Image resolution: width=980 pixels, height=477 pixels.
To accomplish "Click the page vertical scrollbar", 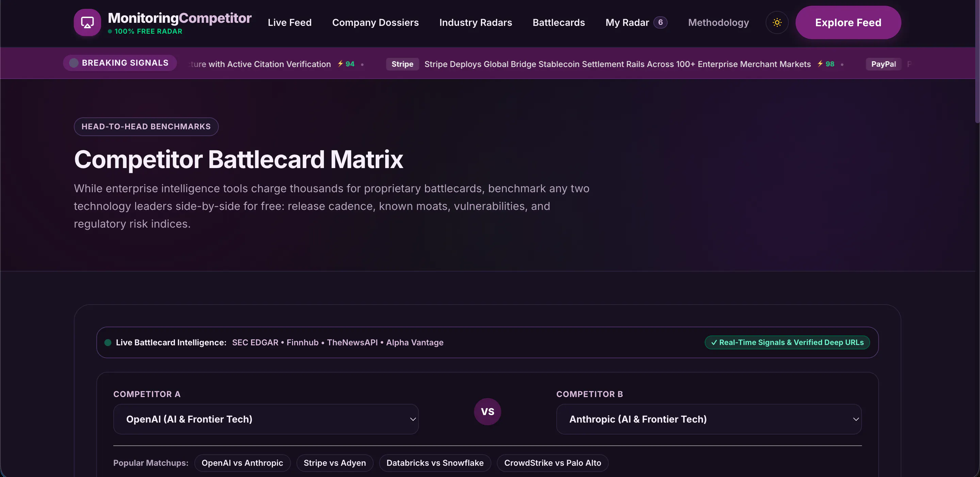I will (x=977, y=61).
